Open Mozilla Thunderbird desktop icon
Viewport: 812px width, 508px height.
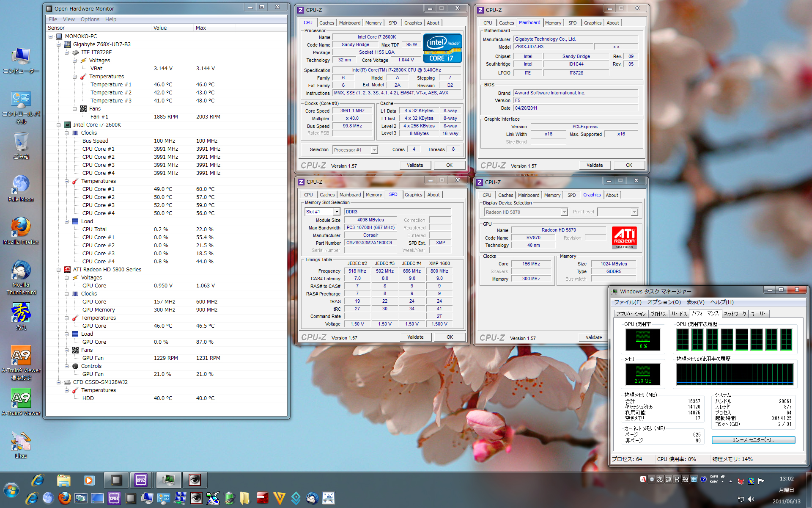[21, 271]
